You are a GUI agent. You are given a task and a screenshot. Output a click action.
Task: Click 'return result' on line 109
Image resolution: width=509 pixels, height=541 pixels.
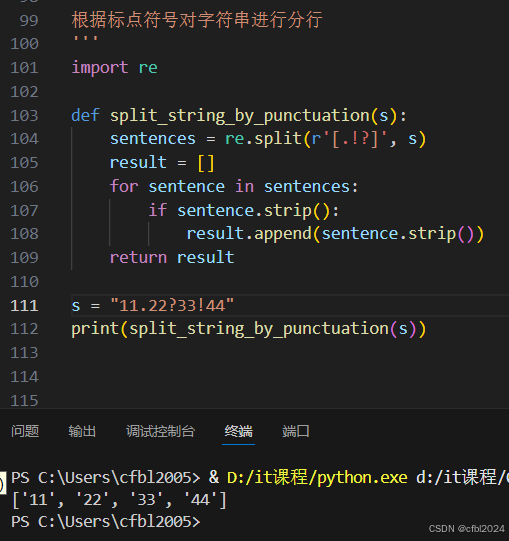coord(172,258)
